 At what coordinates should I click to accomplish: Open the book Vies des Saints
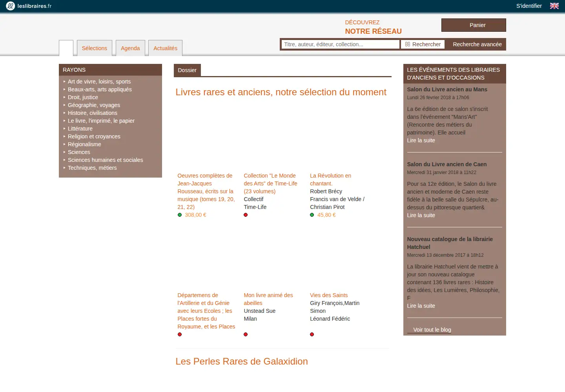pos(329,295)
